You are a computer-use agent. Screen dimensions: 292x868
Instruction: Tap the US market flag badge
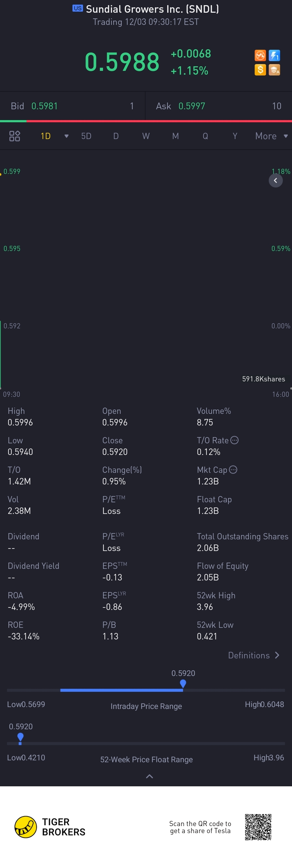click(x=78, y=8)
